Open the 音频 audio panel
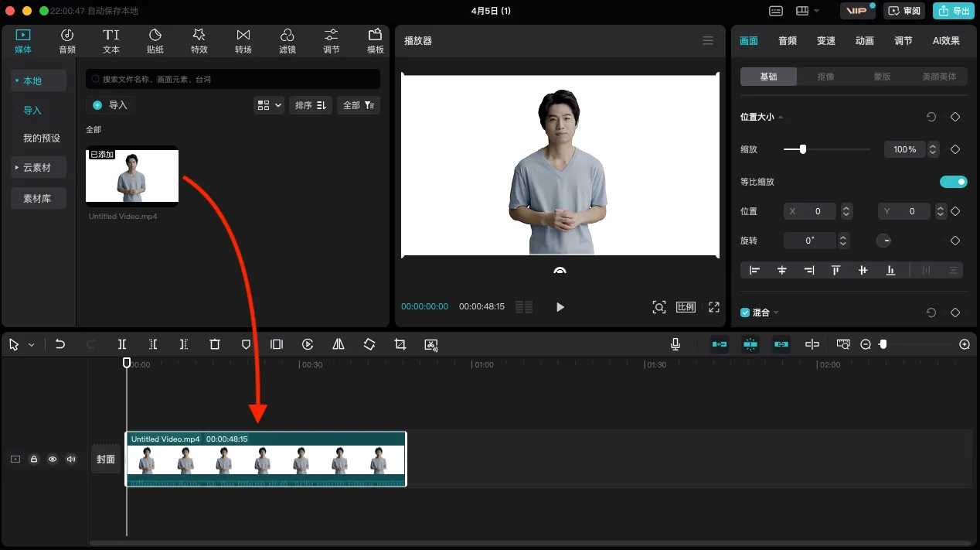 [67, 41]
